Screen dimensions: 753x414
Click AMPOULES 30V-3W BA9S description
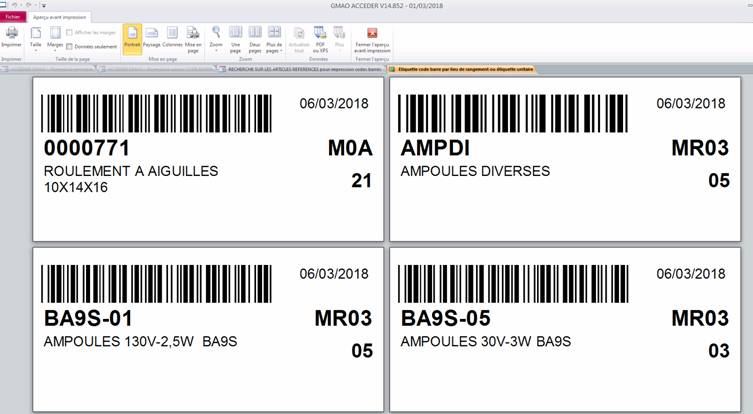486,341
